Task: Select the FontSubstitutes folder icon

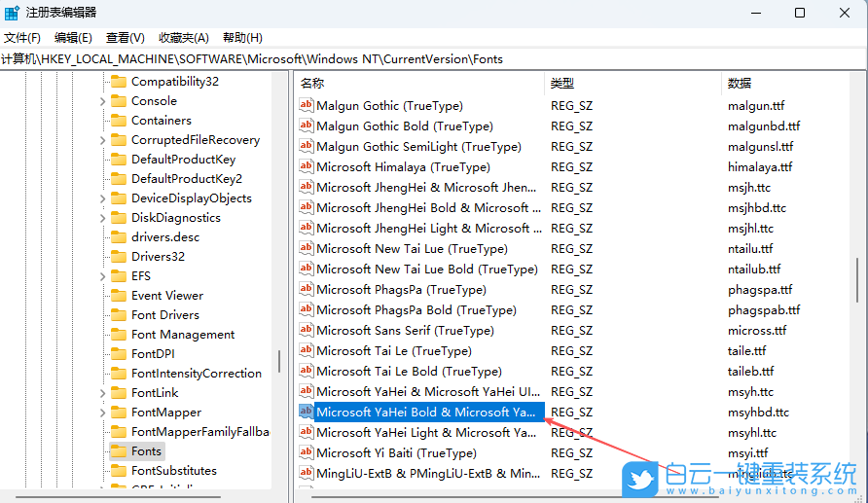Action: 119,471
